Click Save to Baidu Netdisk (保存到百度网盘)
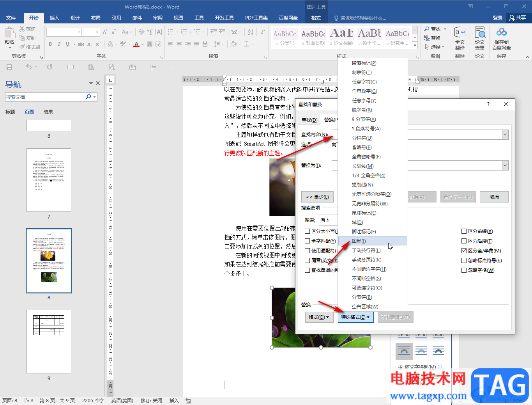This screenshot has width=532, height=405. click(502, 38)
